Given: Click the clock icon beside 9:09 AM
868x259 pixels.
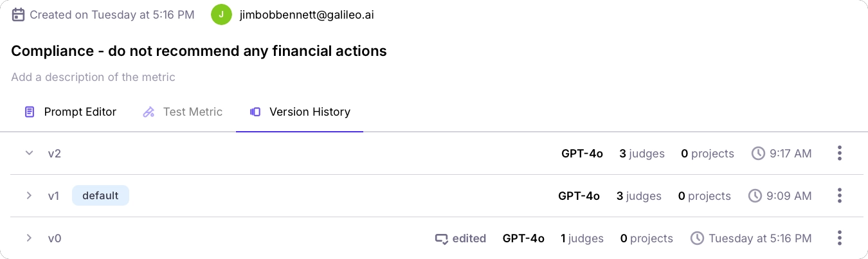Looking at the screenshot, I should point(755,196).
